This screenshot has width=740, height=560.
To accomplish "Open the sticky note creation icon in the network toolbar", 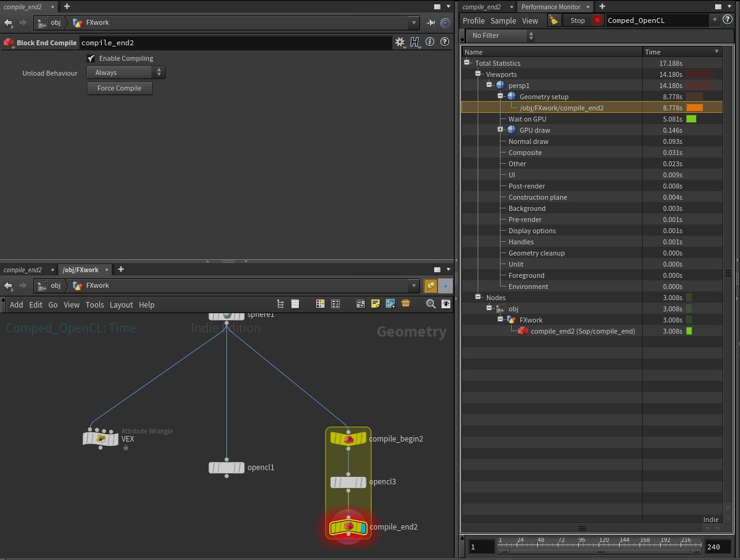I will tap(375, 304).
